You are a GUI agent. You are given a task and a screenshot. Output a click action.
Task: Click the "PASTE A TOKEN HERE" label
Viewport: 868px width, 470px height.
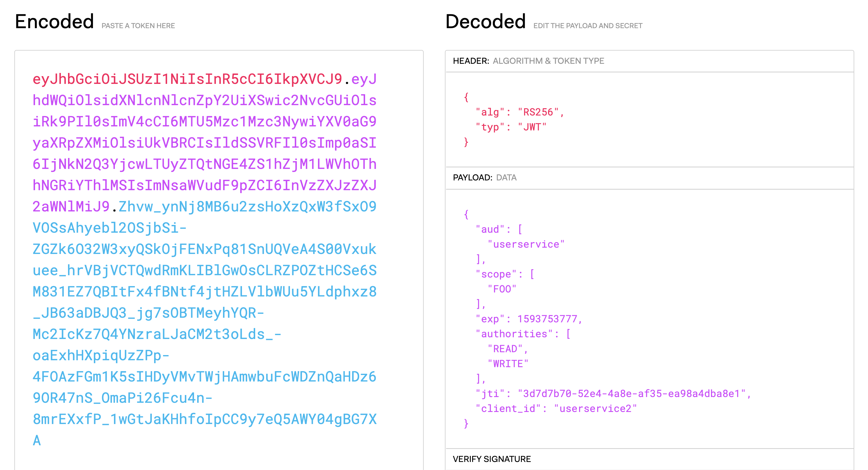(x=138, y=26)
